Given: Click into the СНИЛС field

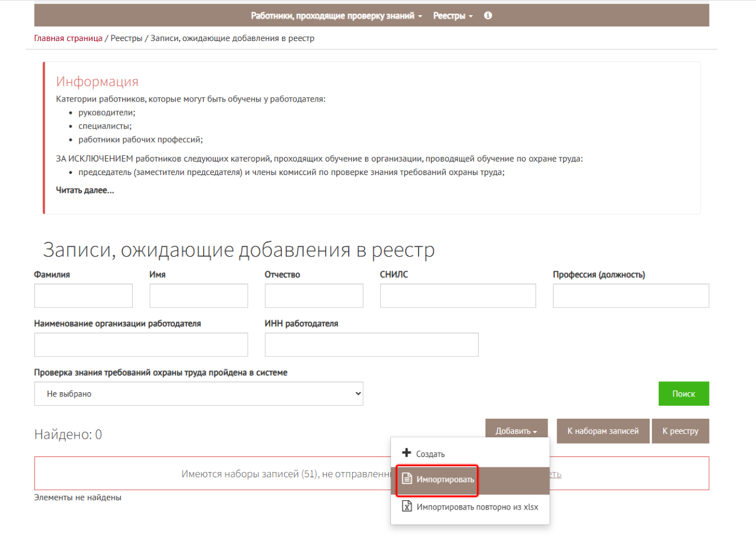Looking at the screenshot, I should [458, 296].
